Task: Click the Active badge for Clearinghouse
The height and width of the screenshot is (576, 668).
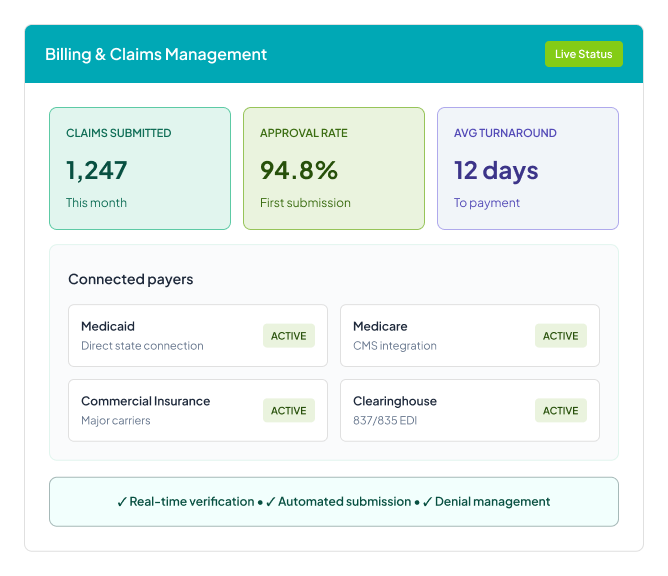Action: pyautogui.click(x=561, y=410)
